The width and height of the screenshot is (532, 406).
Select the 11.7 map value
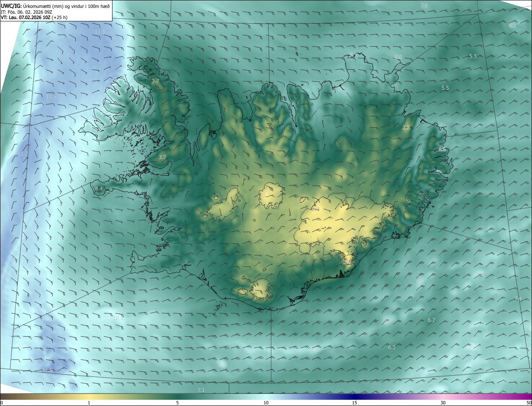click(x=23, y=154)
